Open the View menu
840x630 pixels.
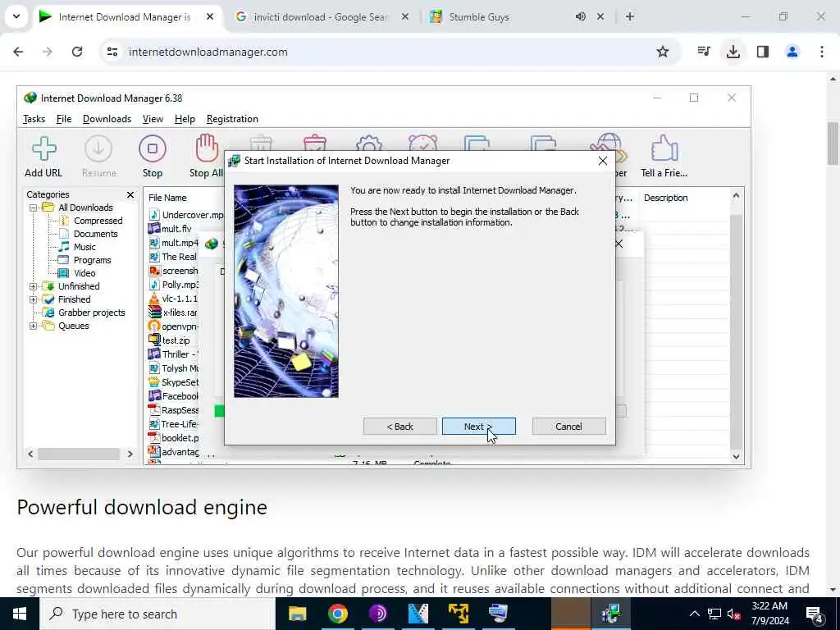[x=153, y=119]
